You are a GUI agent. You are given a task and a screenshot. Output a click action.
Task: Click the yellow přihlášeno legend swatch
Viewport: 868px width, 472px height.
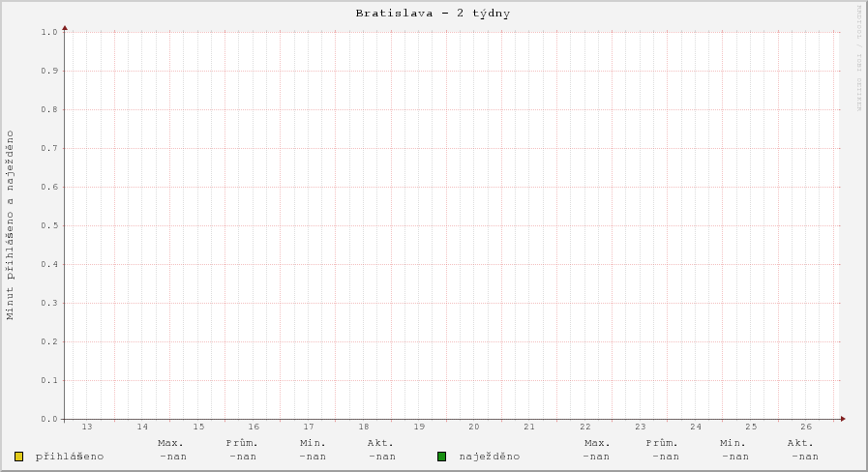pos(18,457)
